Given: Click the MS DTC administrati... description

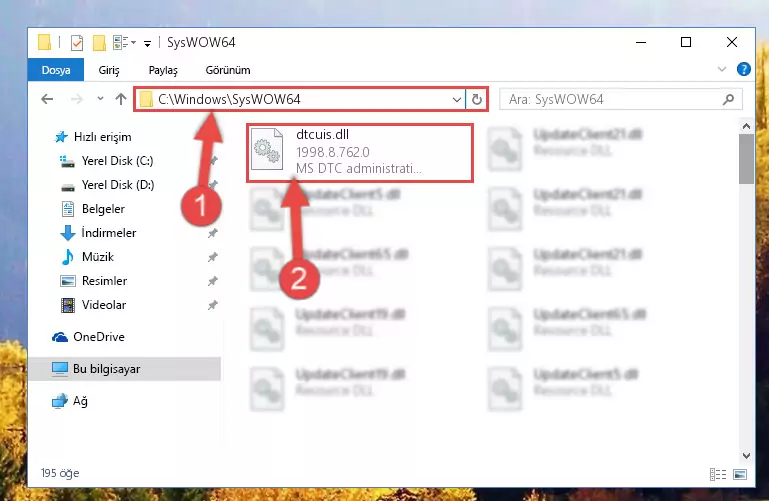Looking at the screenshot, I should (x=359, y=169).
